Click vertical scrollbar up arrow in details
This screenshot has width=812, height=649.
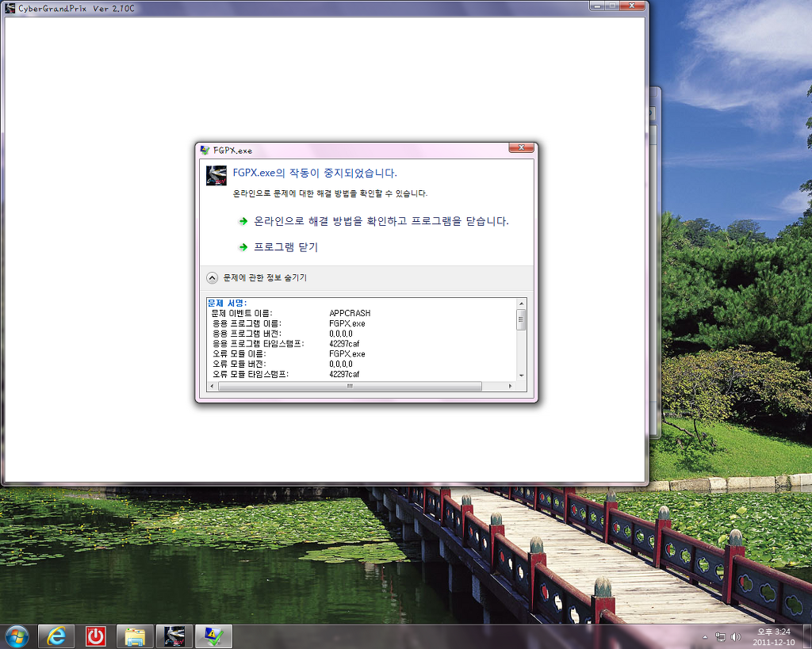click(521, 304)
